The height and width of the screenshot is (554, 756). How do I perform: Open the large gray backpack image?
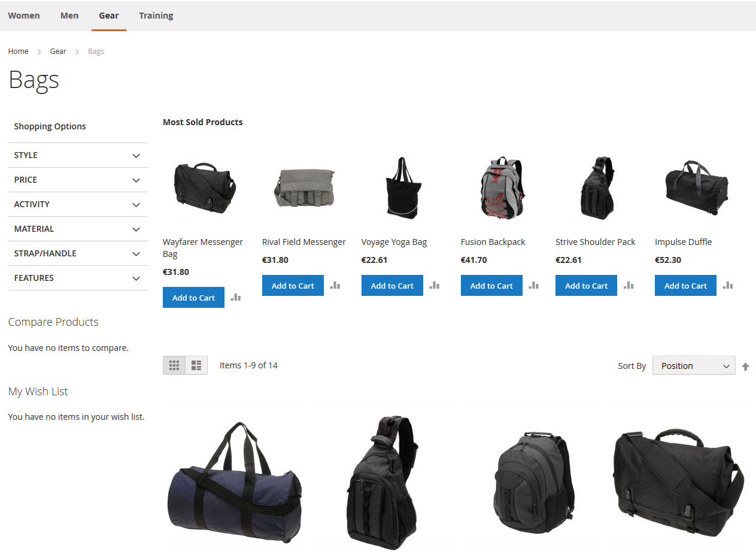pyautogui.click(x=535, y=483)
